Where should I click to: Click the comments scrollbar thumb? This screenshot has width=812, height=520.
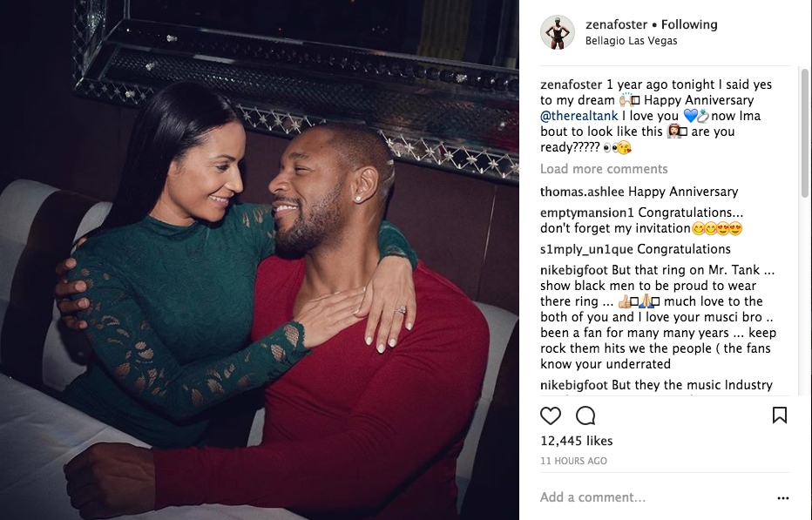(805, 132)
